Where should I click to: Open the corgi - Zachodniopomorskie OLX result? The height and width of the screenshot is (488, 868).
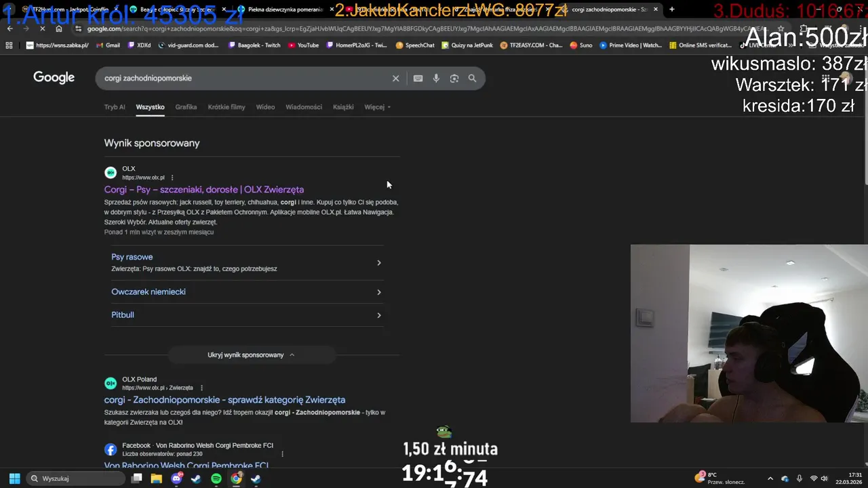tap(224, 400)
